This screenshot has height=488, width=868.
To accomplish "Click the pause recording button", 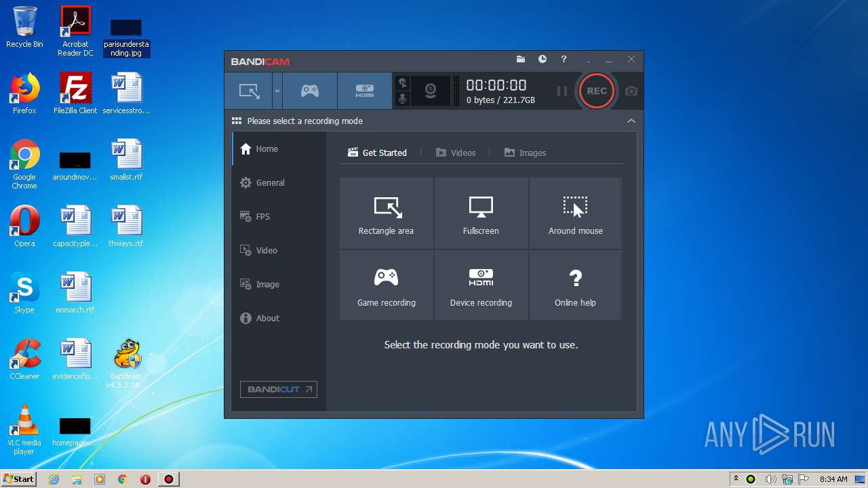I will pyautogui.click(x=562, y=91).
